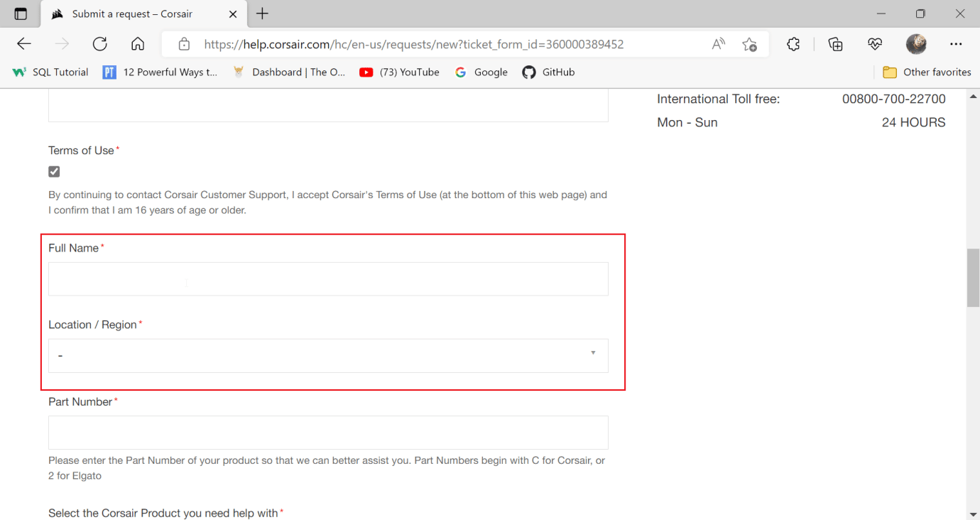This screenshot has width=980, height=520.
Task: Refresh the current page
Action: point(100,44)
